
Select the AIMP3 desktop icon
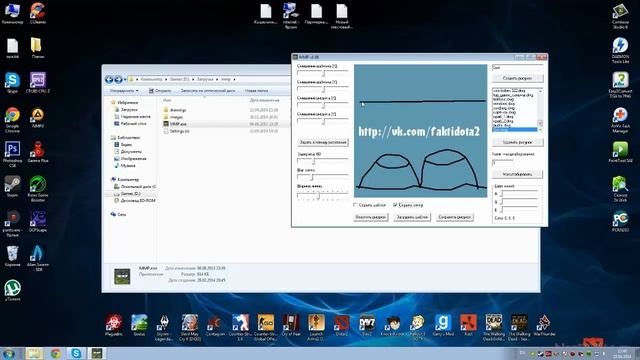tap(38, 118)
